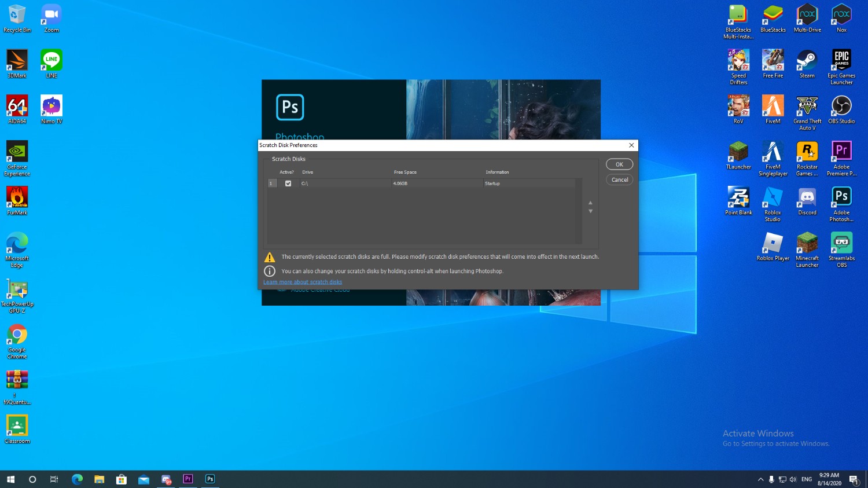
Task: Open the ENG language input selector
Action: click(807, 479)
